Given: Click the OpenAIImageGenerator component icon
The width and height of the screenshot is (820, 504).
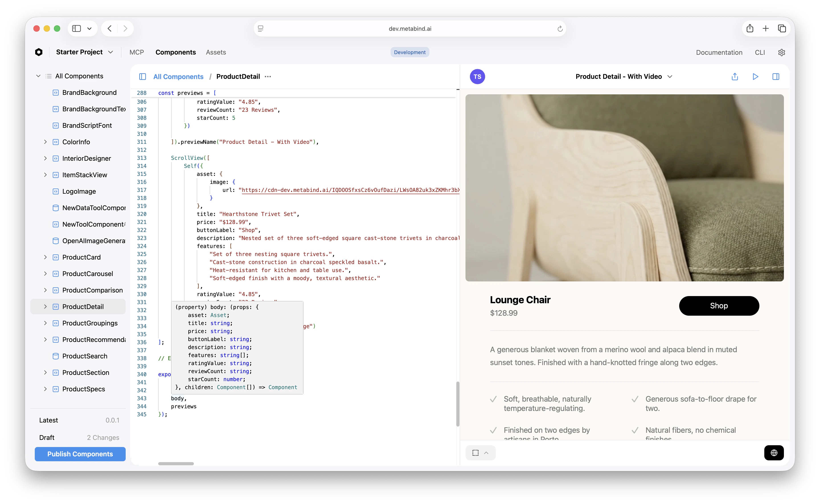Looking at the screenshot, I should (56, 241).
